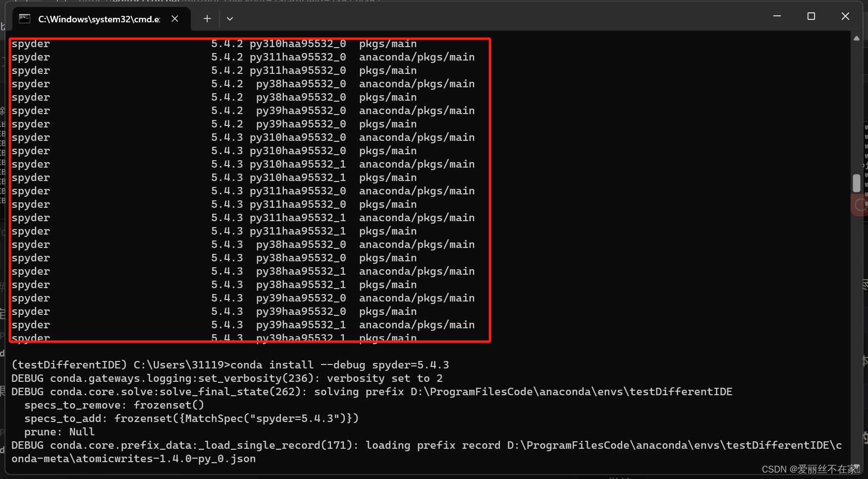The height and width of the screenshot is (479, 868).
Task: Click the 5.4.3 py39haa95532_1 anaconda/pkgs/main row
Action: (x=243, y=325)
